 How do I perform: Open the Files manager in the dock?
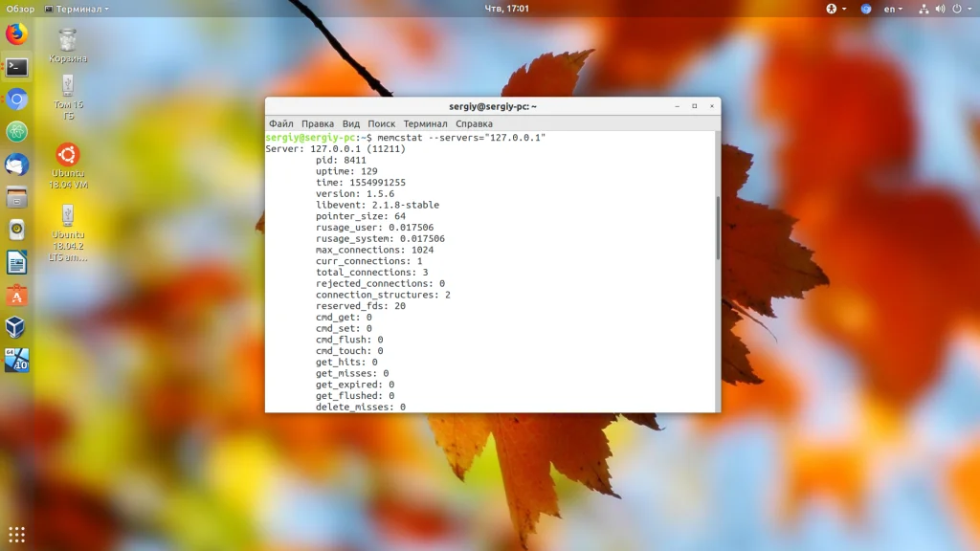(17, 197)
